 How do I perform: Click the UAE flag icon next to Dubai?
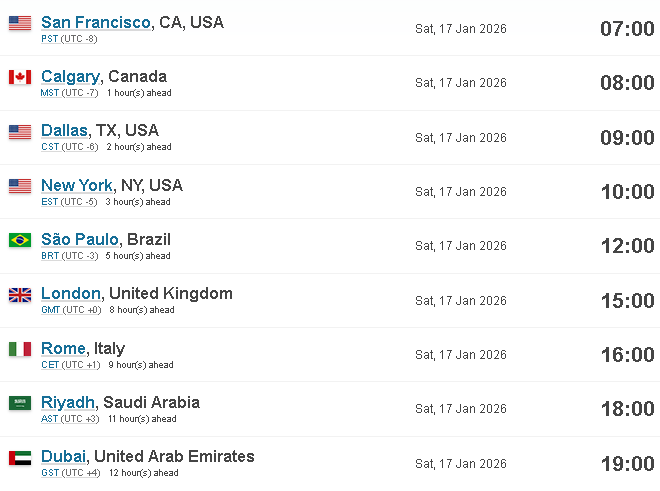click(x=20, y=458)
